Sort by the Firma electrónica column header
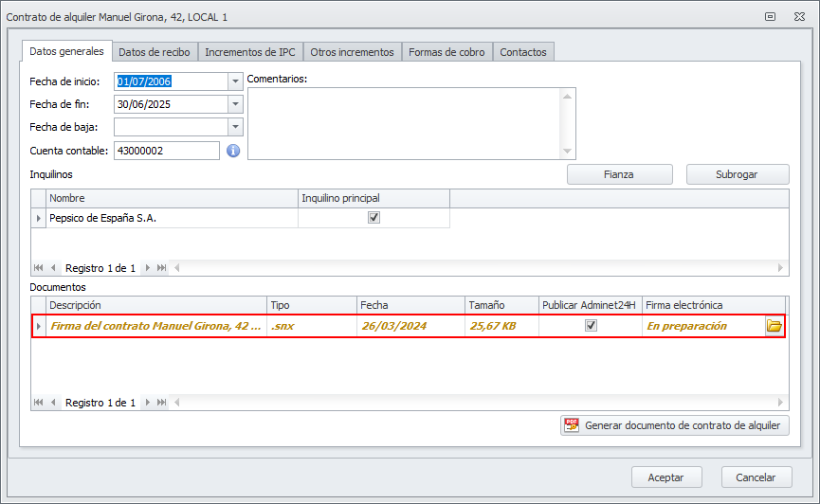 coord(714,305)
